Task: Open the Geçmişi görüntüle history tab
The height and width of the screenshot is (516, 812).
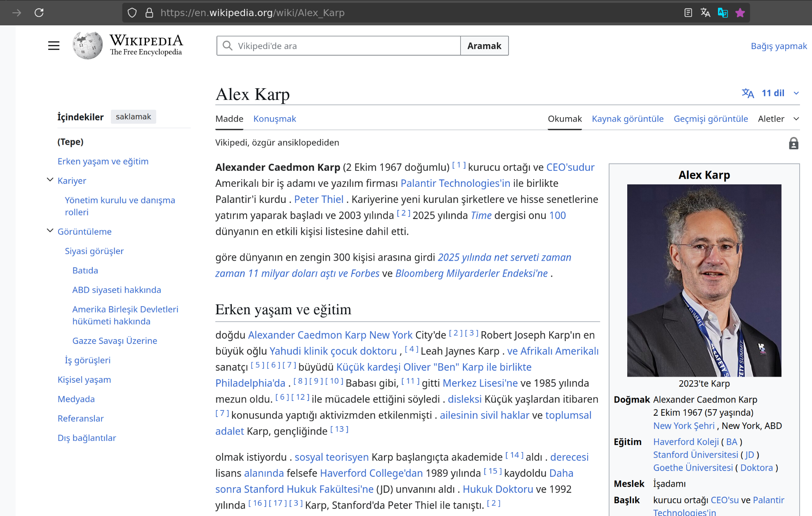Action: click(x=711, y=119)
